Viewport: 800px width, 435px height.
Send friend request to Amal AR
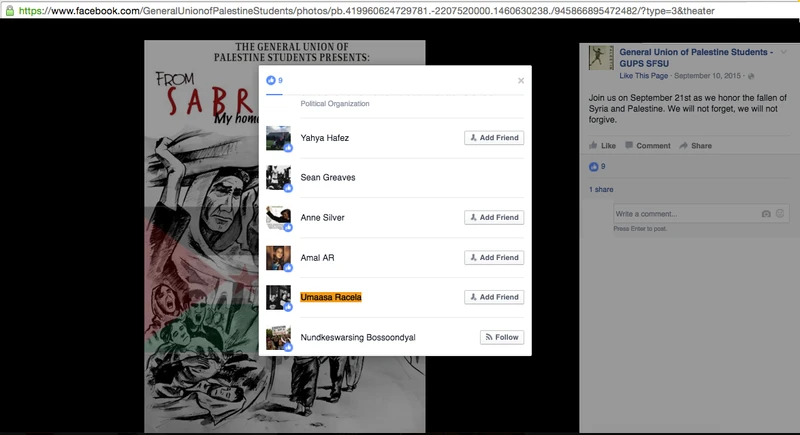[494, 257]
